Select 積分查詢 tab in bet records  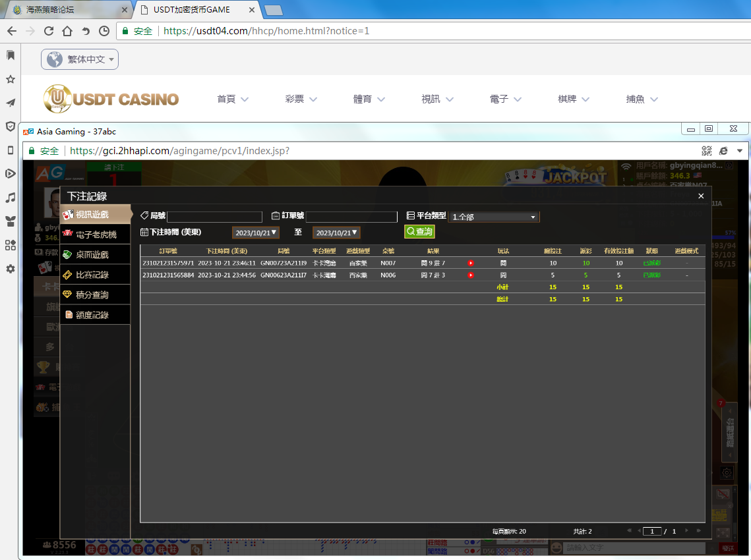(96, 295)
